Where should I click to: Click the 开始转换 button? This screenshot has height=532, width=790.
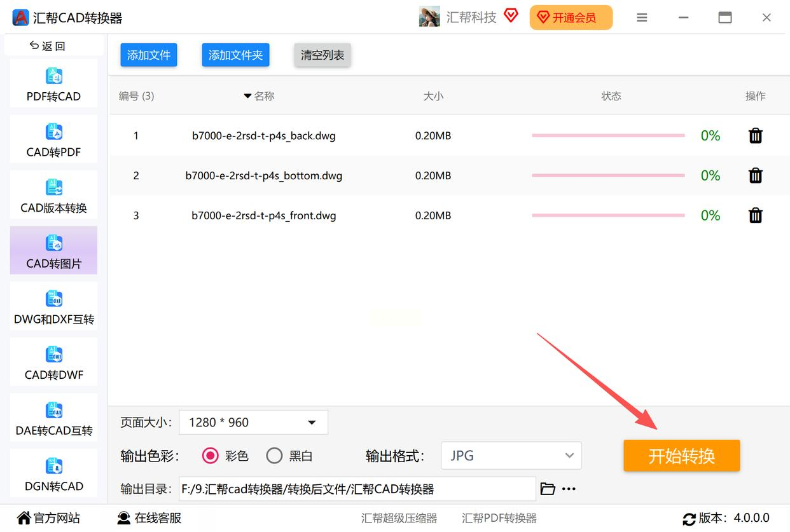[681, 456]
